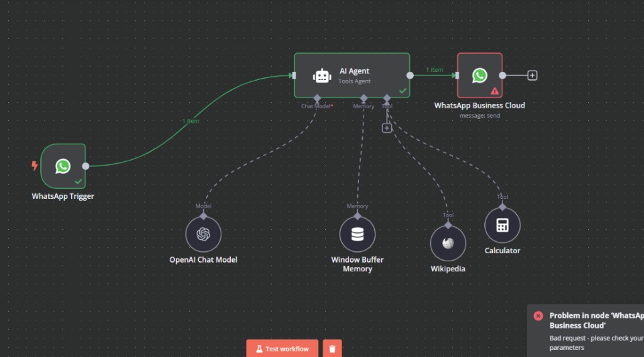Select the Calculator tool node
Image resolution: width=644 pixels, height=357 pixels.
click(502, 225)
